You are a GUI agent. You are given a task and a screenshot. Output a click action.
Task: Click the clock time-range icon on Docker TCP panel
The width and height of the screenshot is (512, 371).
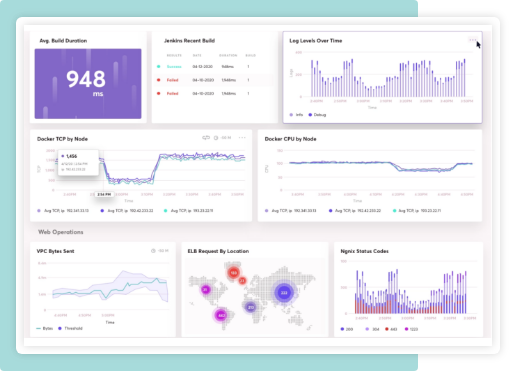(x=216, y=138)
